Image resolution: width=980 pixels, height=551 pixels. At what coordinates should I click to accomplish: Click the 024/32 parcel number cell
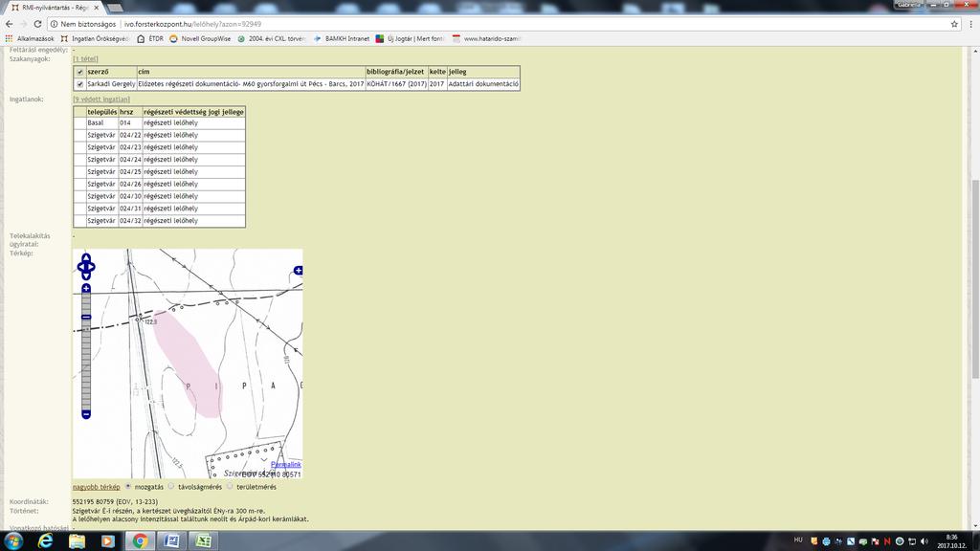pyautogui.click(x=130, y=221)
